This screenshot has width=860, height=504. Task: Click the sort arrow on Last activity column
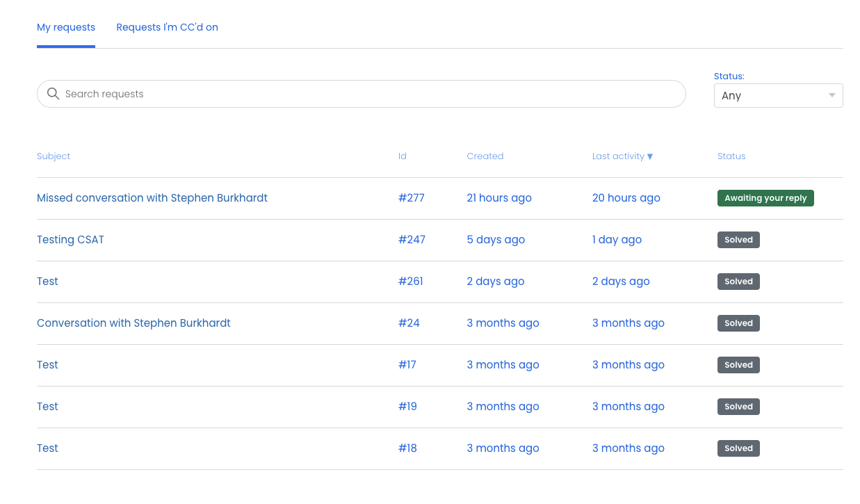coord(649,156)
